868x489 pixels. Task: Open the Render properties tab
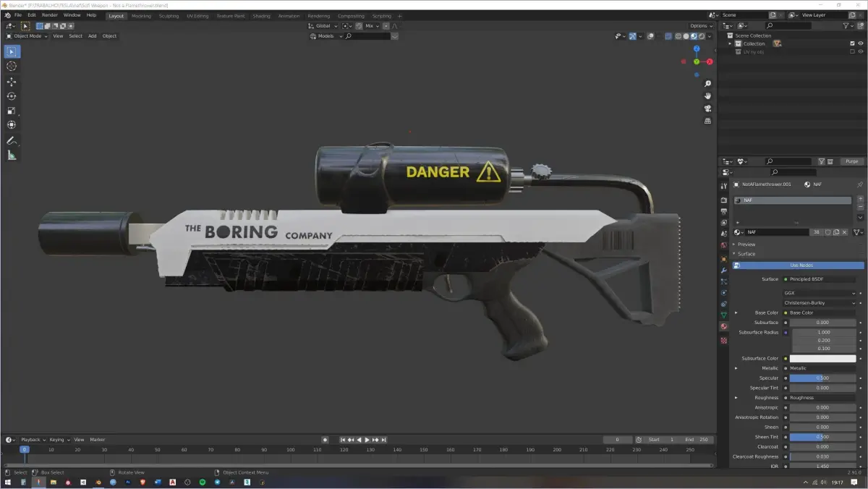point(724,200)
